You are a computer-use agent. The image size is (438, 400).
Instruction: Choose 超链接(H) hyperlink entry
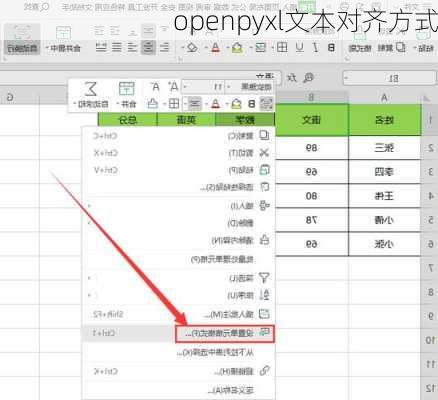pyautogui.click(x=178, y=371)
